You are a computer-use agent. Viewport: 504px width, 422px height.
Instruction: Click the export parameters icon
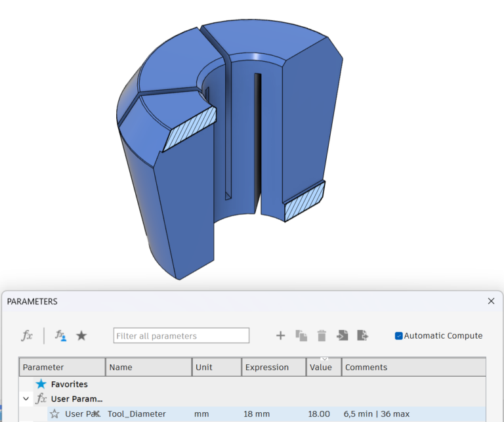tap(362, 335)
